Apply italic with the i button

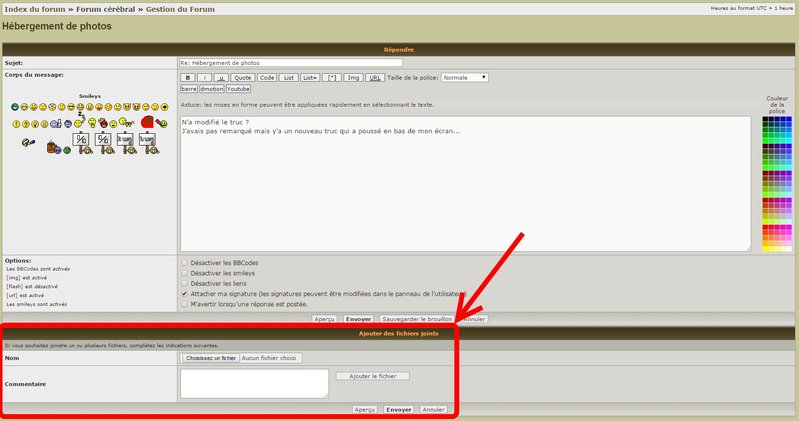(x=204, y=77)
